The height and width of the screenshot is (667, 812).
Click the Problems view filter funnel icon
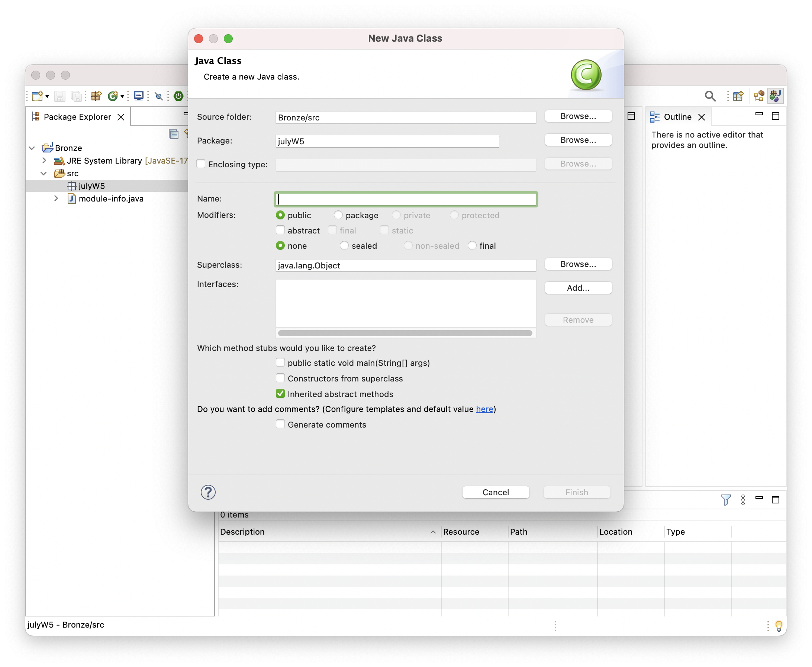[726, 499]
